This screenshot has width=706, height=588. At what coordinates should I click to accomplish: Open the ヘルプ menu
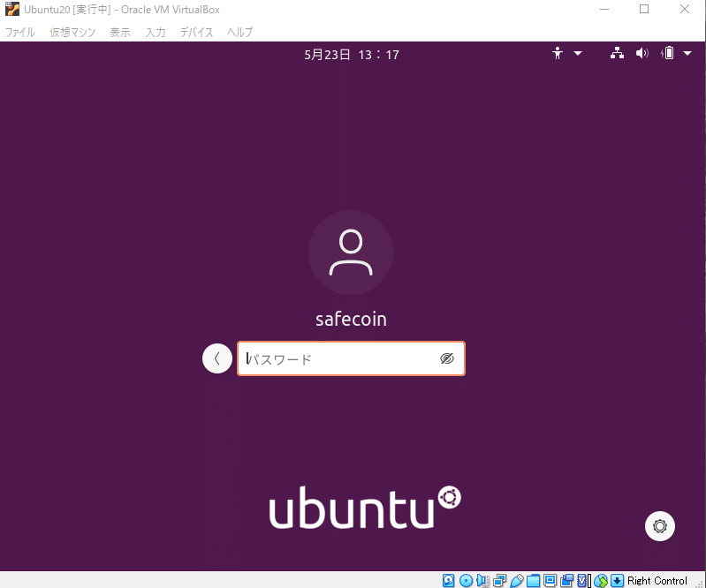tap(240, 33)
